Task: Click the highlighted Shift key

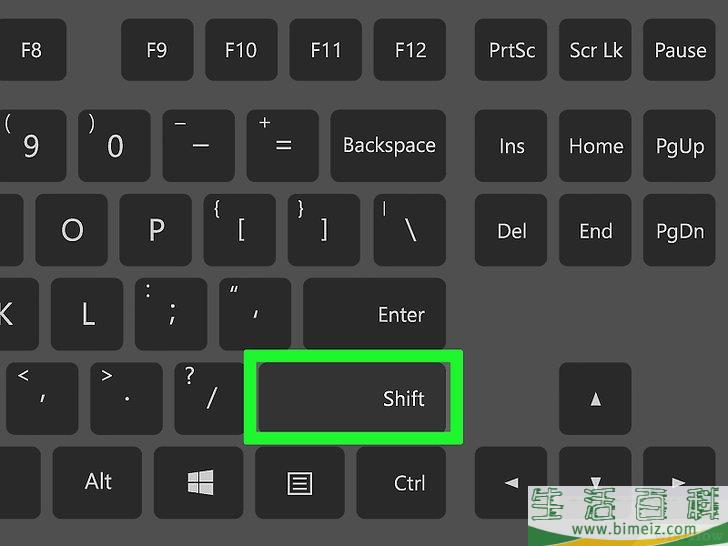Action: [353, 397]
